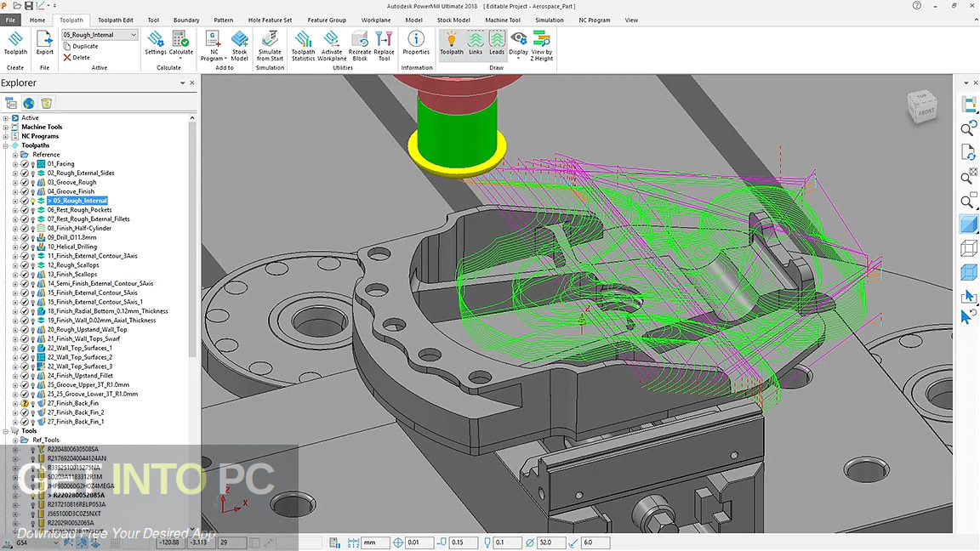Collapse the Toolpaths tree node
Screen dimensions: 980x551
6,145
